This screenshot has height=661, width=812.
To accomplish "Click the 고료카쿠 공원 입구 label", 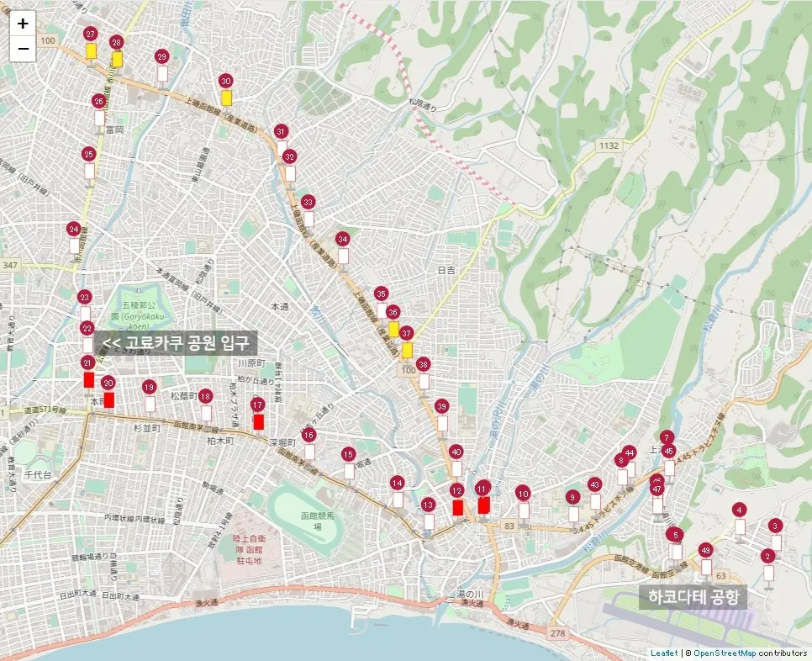I will click(x=176, y=342).
